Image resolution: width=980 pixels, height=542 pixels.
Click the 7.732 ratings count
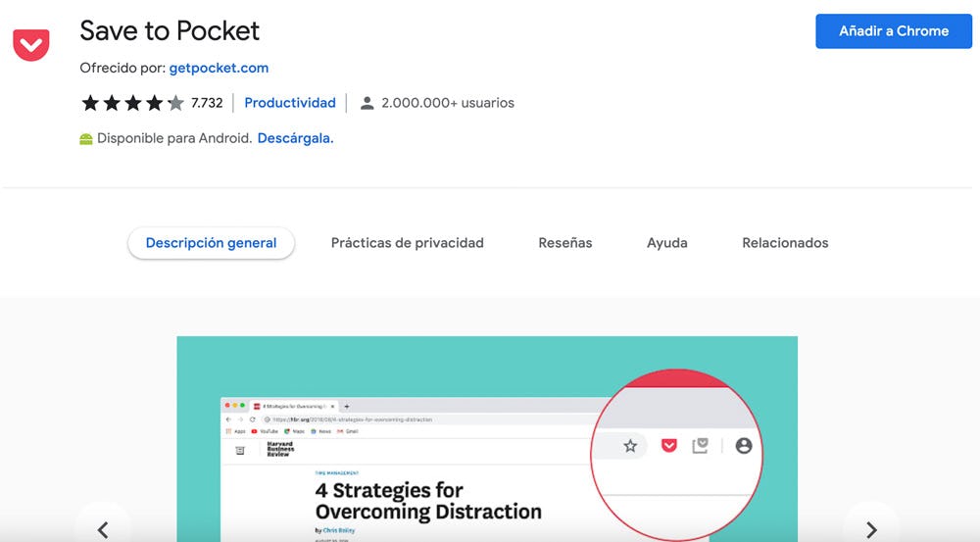point(207,103)
